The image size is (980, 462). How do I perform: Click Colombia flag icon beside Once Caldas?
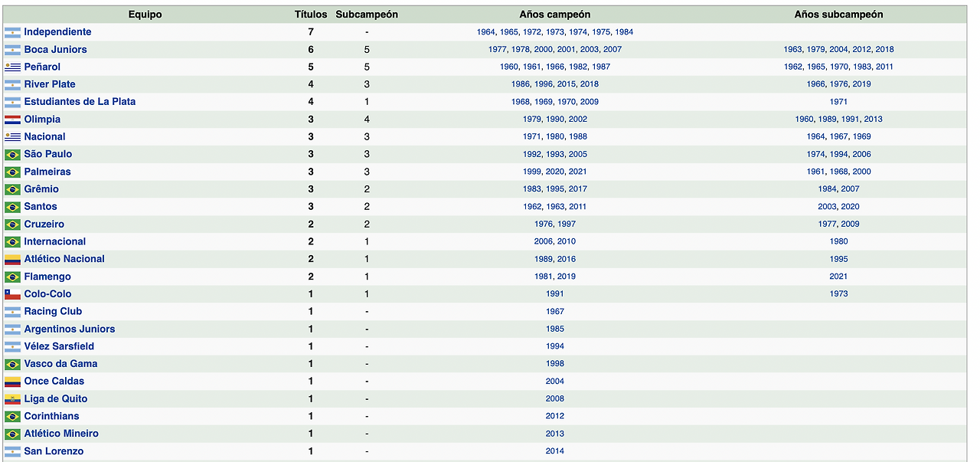click(12, 382)
